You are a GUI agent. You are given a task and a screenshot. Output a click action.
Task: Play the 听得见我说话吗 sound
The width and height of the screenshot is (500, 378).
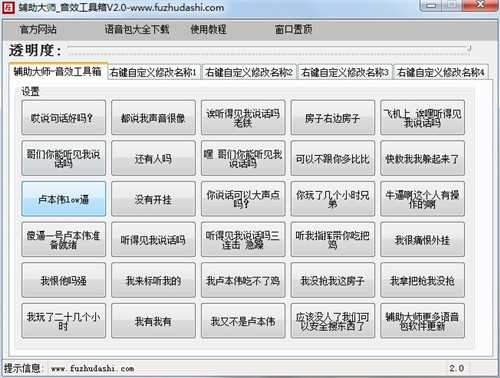(153, 240)
